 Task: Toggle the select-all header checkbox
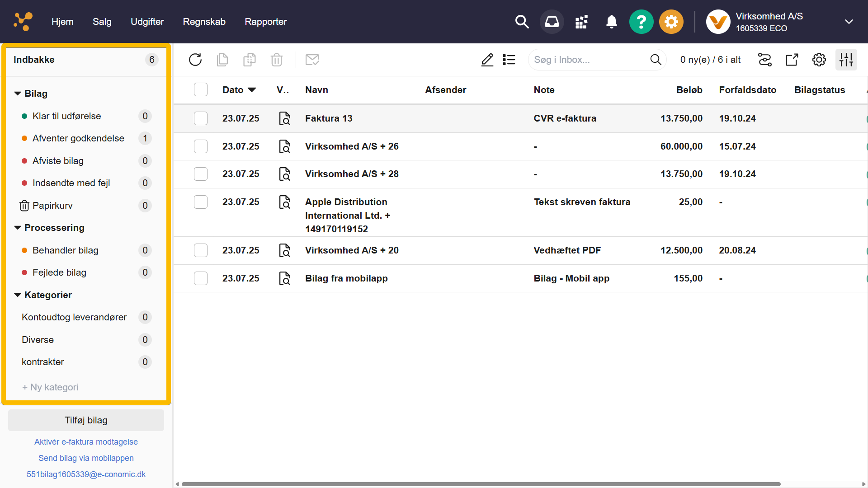pos(201,90)
